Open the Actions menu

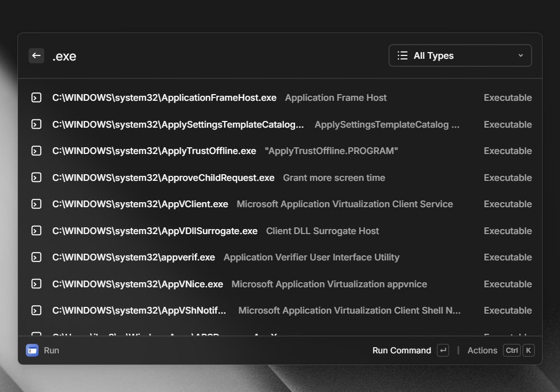482,351
